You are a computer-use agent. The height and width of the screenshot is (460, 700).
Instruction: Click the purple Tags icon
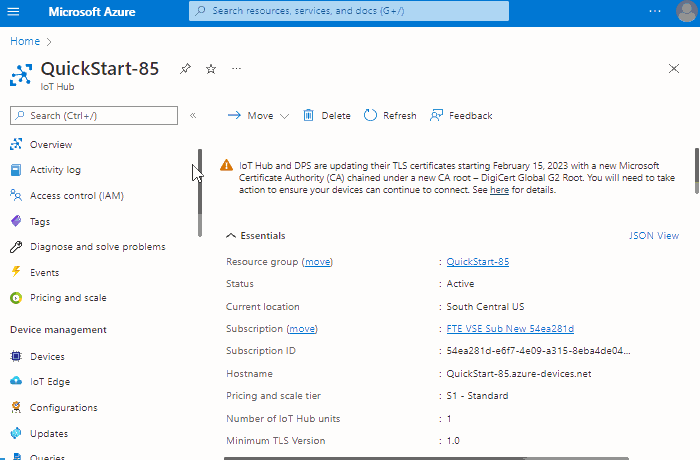16,221
